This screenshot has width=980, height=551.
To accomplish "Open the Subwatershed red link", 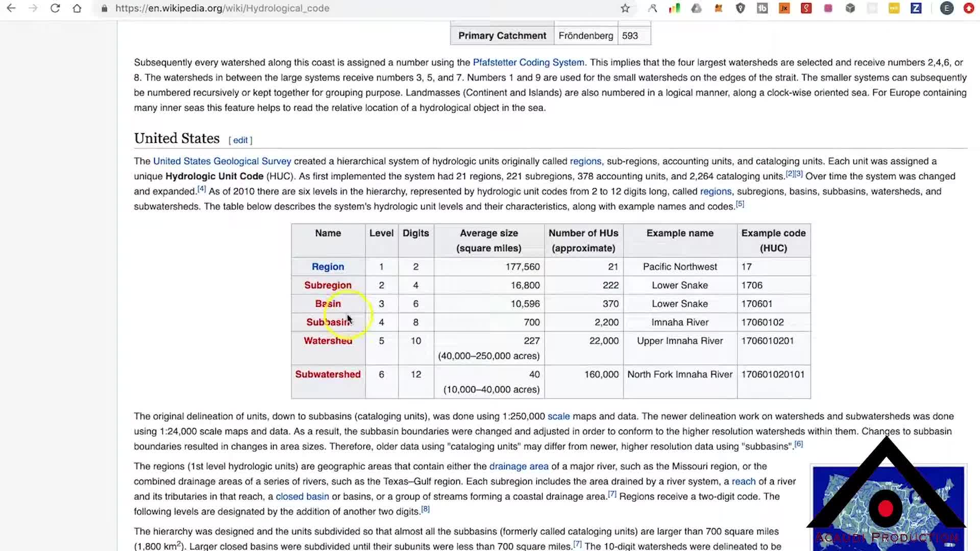I will 328,374.
